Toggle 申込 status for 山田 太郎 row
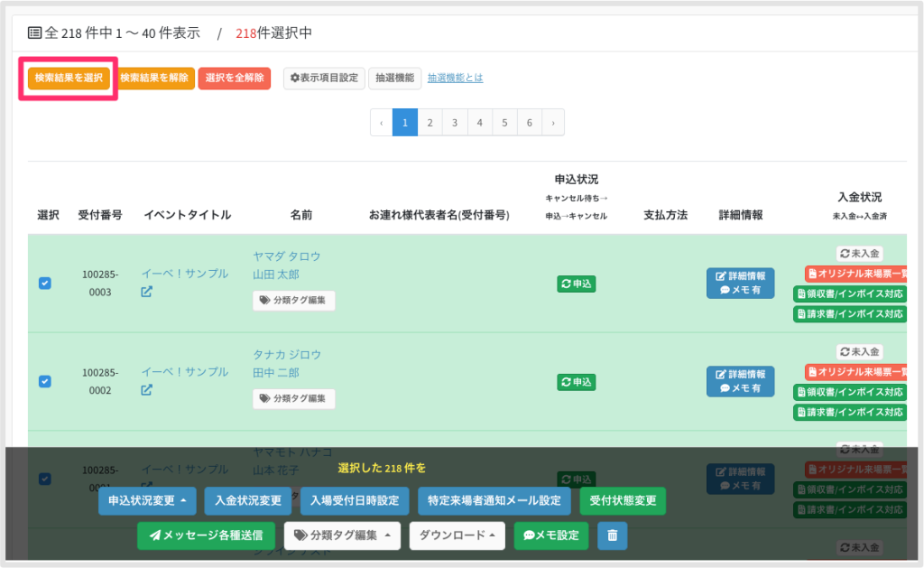Screen dimensions: 924x568 pos(577,284)
